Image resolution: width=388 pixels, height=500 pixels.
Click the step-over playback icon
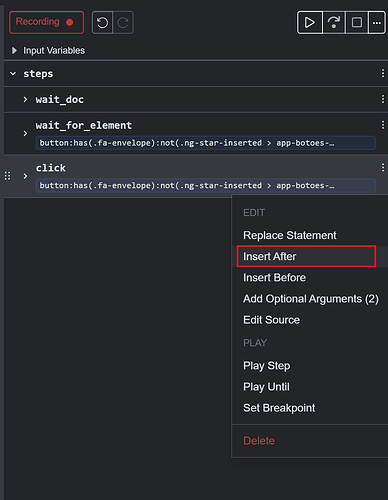click(x=334, y=23)
